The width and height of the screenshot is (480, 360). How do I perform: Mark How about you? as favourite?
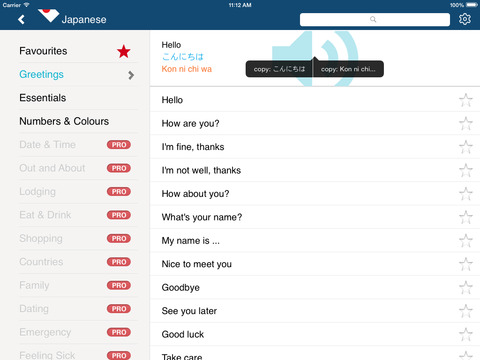[x=466, y=194]
